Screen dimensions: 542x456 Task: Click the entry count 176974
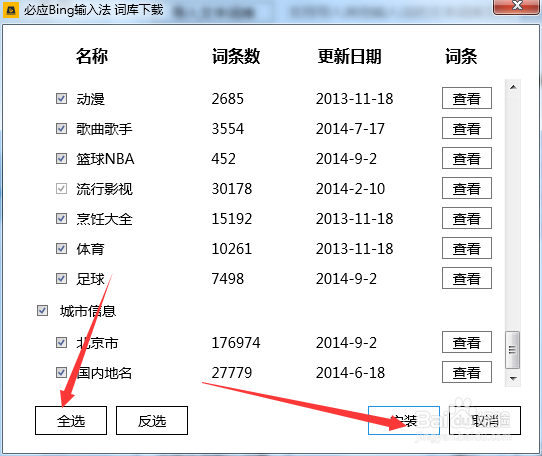[236, 343]
